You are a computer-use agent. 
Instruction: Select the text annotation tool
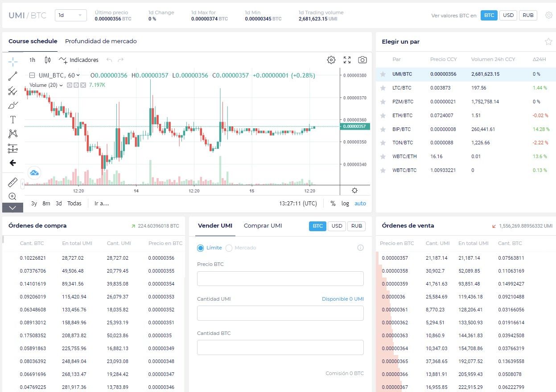point(12,119)
